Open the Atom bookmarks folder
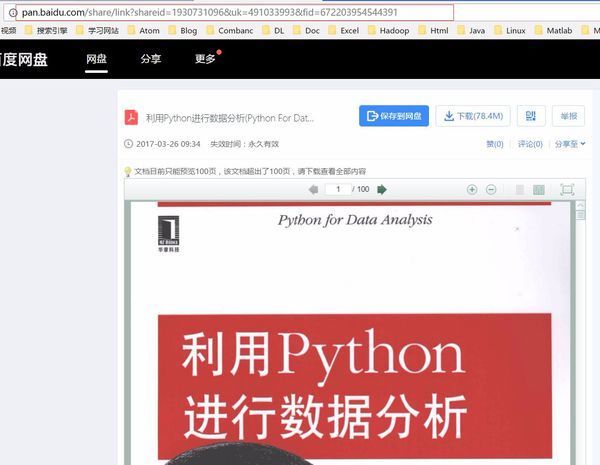600x465 pixels. tap(143, 31)
